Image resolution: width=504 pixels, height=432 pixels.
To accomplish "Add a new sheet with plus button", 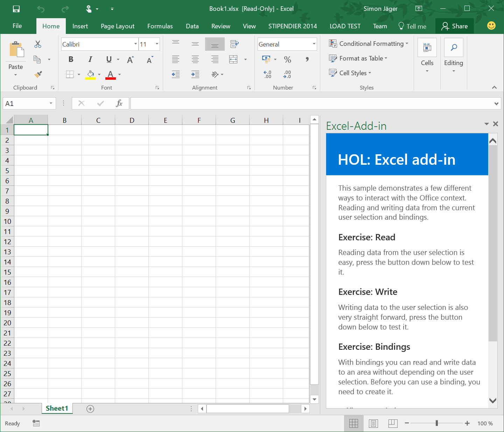I will [x=90, y=409].
